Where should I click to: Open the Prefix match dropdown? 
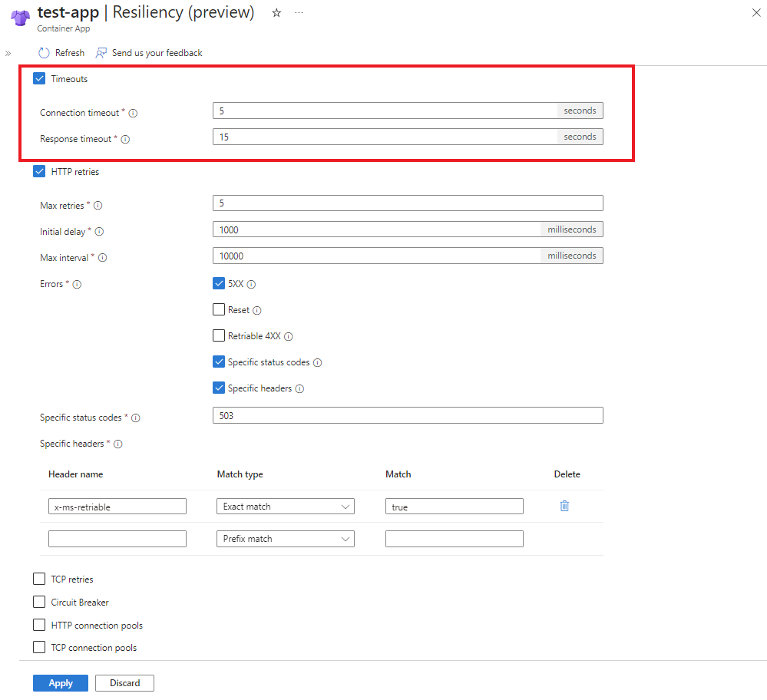(x=285, y=538)
